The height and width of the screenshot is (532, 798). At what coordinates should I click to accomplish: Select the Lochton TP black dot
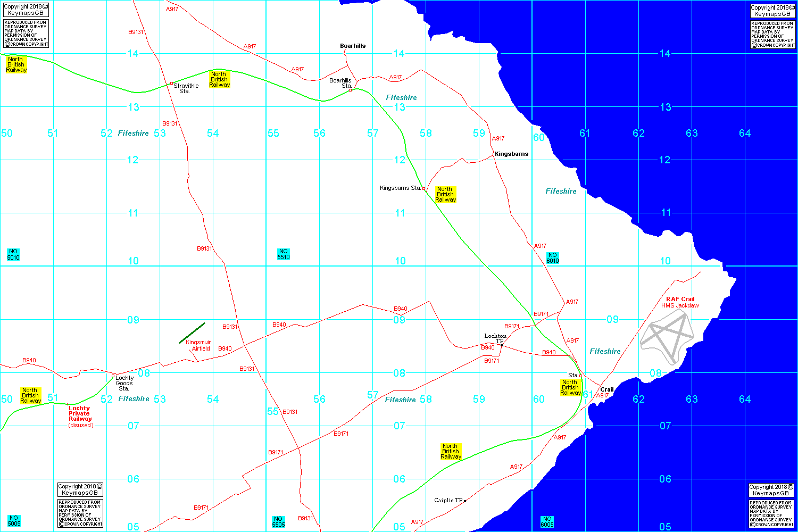point(502,345)
